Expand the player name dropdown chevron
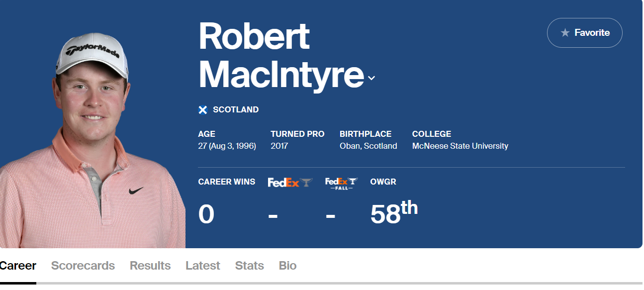644x290 pixels. pyautogui.click(x=371, y=78)
